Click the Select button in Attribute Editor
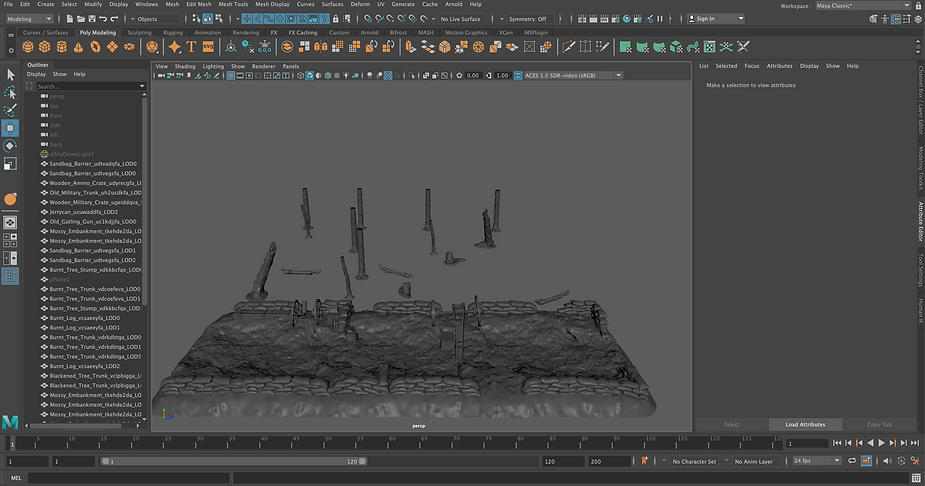 point(732,424)
